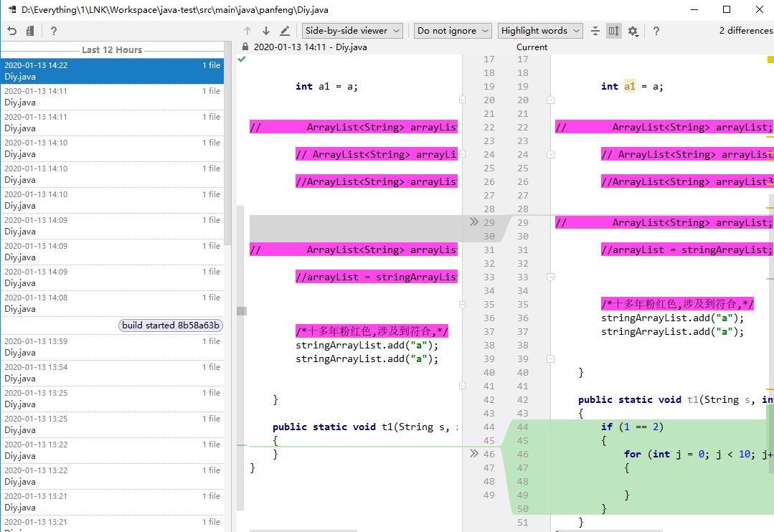
Task: Maximize the diff window
Action: pyautogui.click(x=727, y=9)
